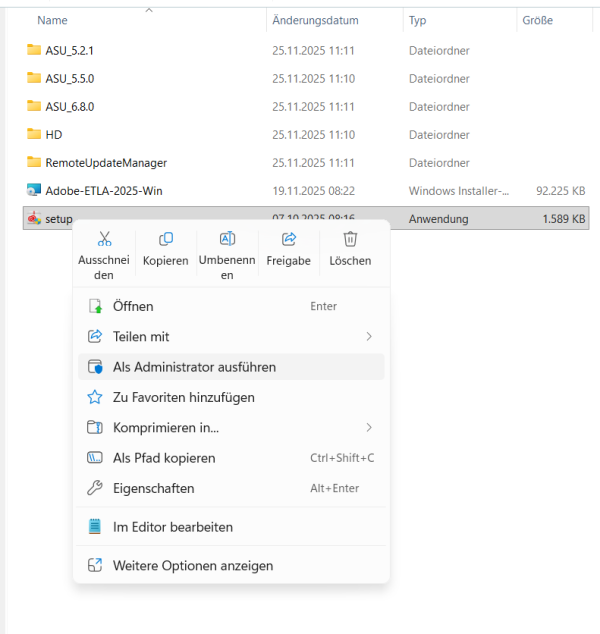The width and height of the screenshot is (600, 634).
Task: Choose Als Administrator ausführen
Action: (x=194, y=367)
